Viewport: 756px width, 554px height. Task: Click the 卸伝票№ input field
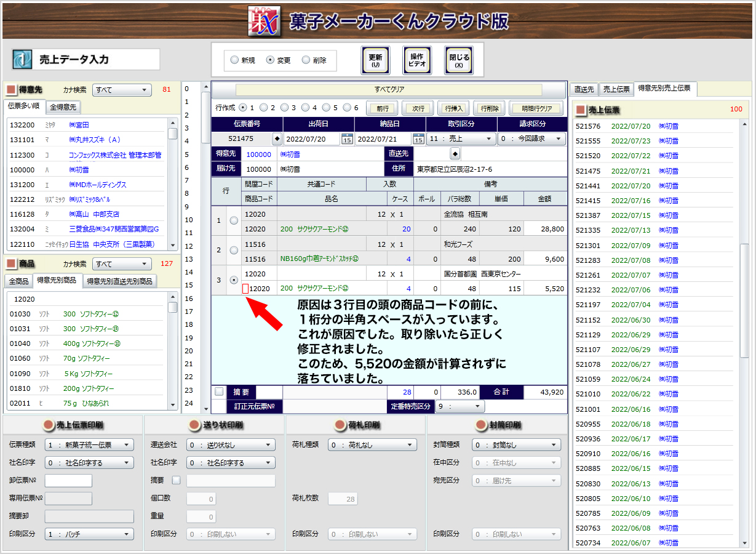coord(68,481)
